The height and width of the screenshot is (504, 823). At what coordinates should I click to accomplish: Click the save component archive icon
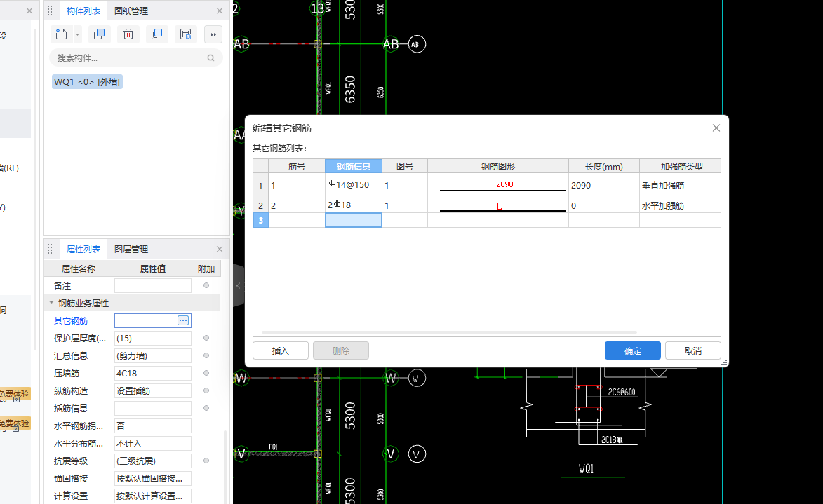pyautogui.click(x=185, y=34)
